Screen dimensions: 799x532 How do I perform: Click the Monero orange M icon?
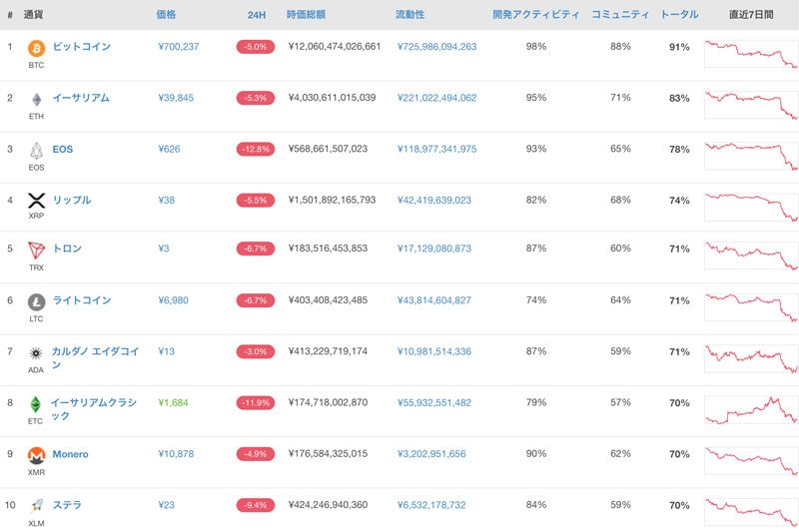point(36,455)
